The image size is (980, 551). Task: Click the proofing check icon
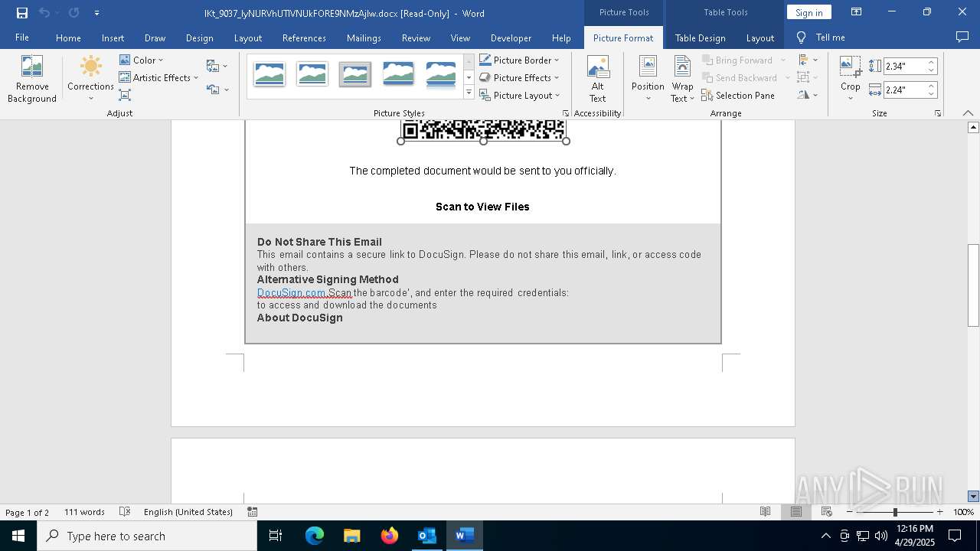[x=125, y=512]
